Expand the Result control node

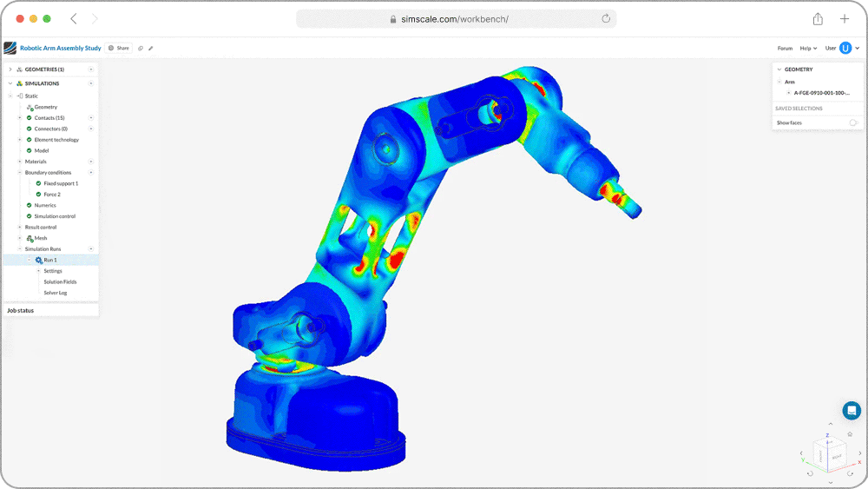(x=19, y=227)
